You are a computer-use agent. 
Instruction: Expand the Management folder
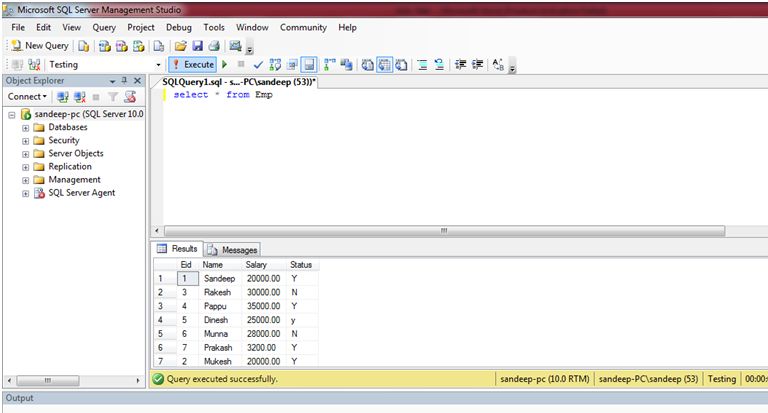[x=25, y=181]
